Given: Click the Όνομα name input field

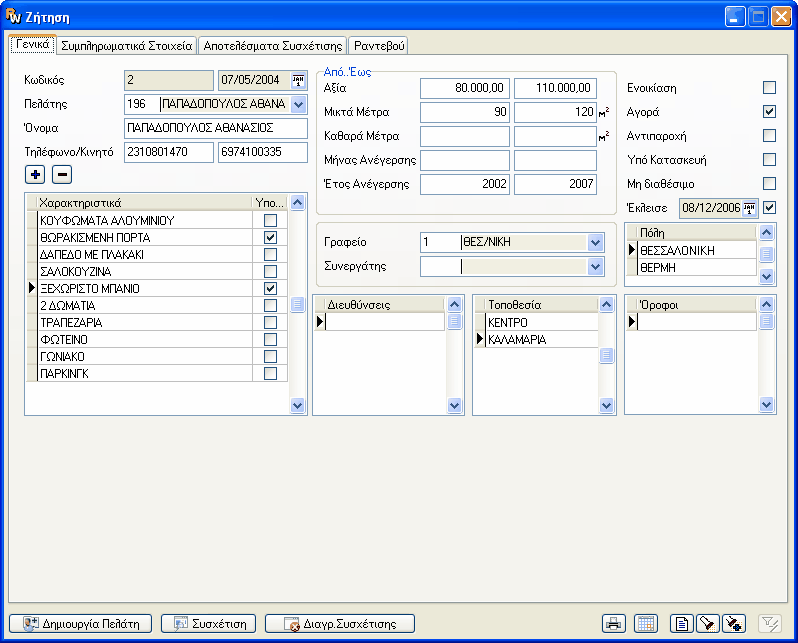Looking at the screenshot, I should click(216, 128).
